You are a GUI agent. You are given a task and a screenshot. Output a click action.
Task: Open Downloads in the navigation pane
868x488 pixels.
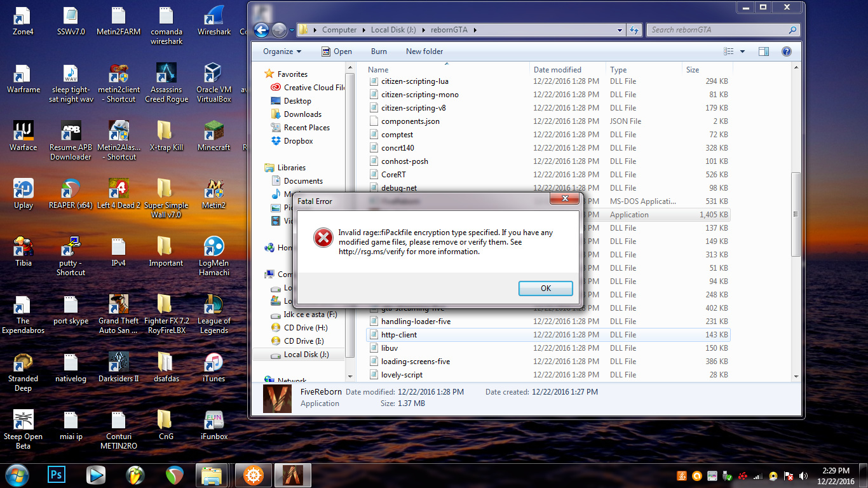tap(302, 114)
